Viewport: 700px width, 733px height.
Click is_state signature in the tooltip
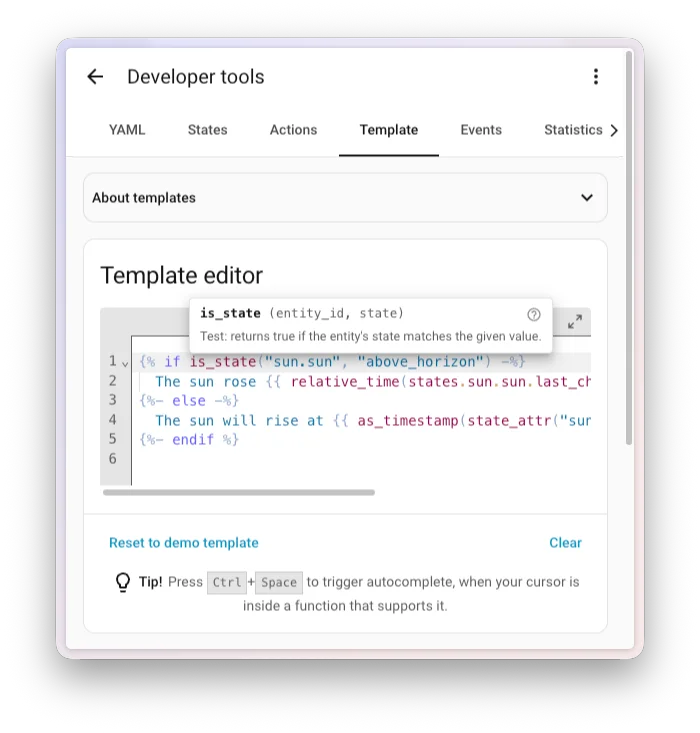coord(302,313)
